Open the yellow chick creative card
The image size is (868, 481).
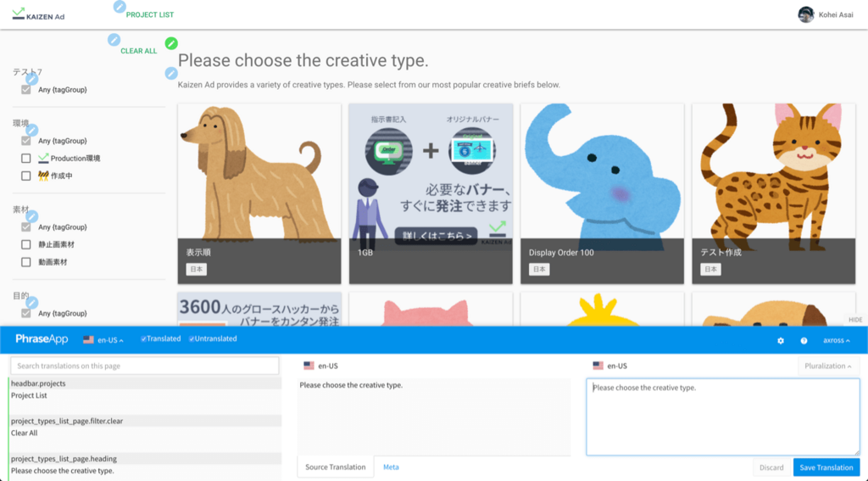click(603, 309)
